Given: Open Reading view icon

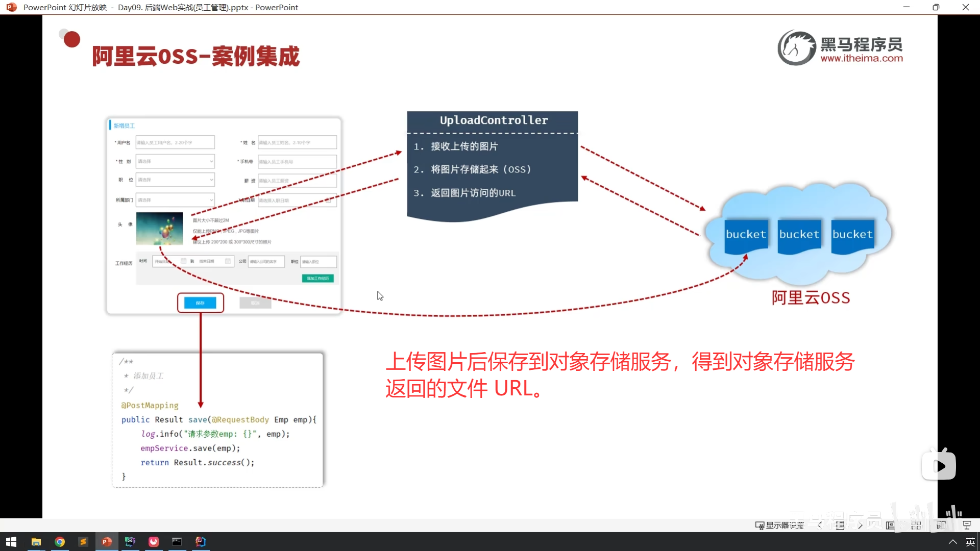Looking at the screenshot, I should [941, 525].
